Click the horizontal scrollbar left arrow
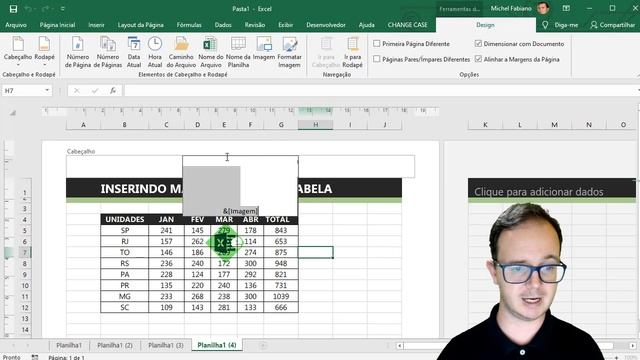The height and width of the screenshot is (360, 640). [400, 346]
